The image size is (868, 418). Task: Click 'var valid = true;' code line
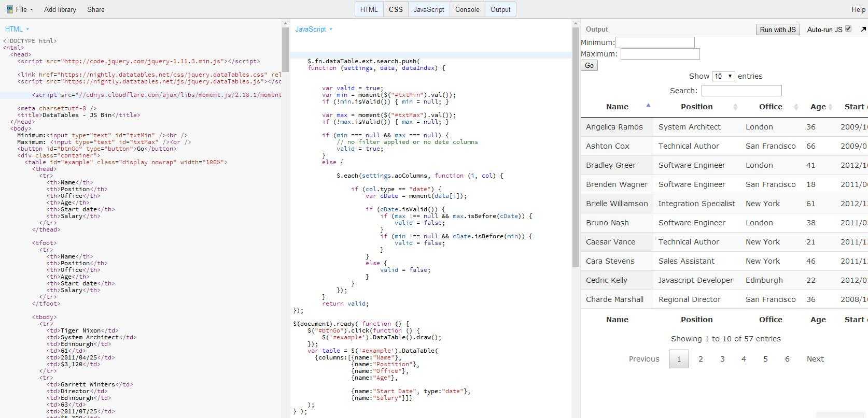coord(353,88)
